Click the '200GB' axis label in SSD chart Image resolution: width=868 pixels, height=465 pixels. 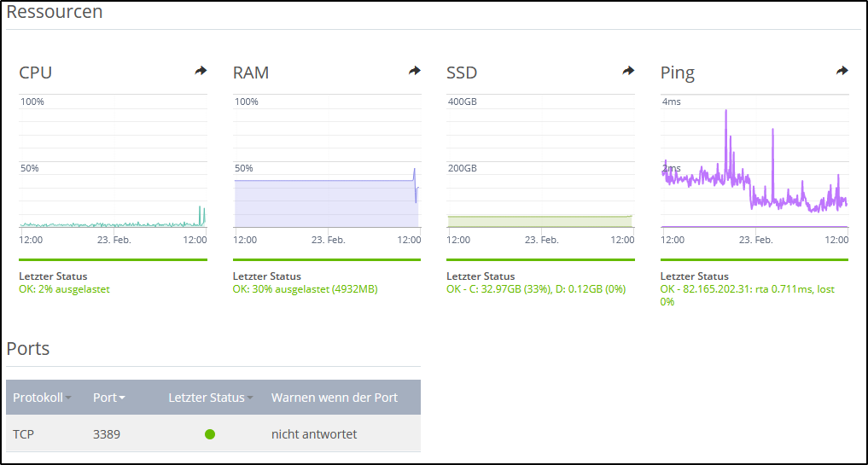click(x=463, y=168)
